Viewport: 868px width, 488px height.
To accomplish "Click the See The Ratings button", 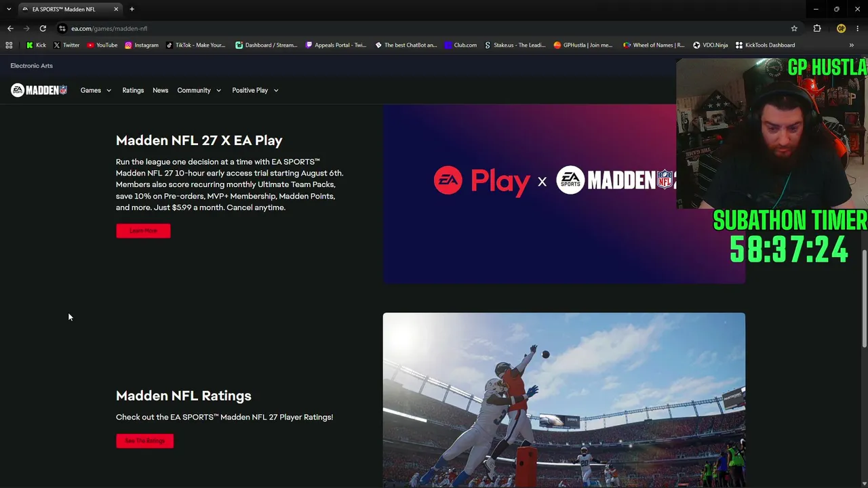I will click(144, 441).
